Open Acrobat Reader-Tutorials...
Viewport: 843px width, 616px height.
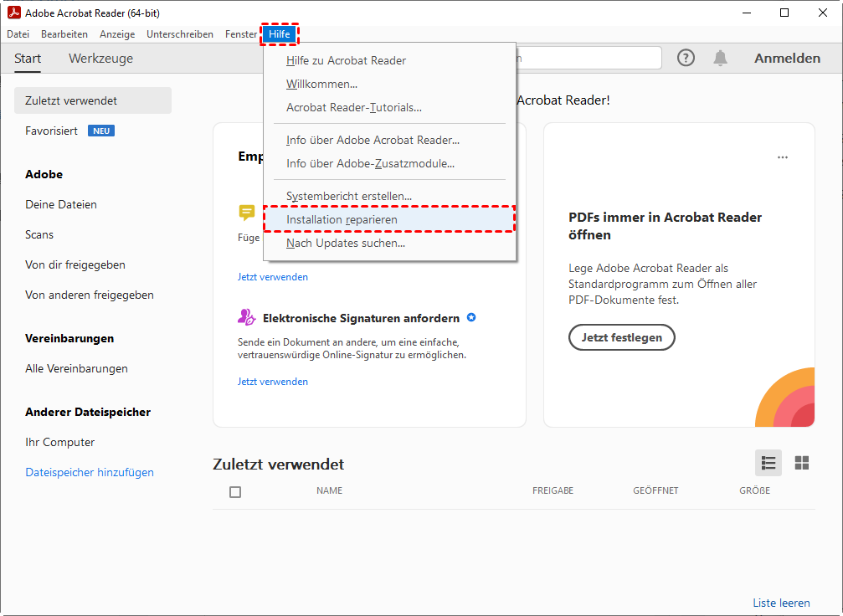[x=389, y=107]
